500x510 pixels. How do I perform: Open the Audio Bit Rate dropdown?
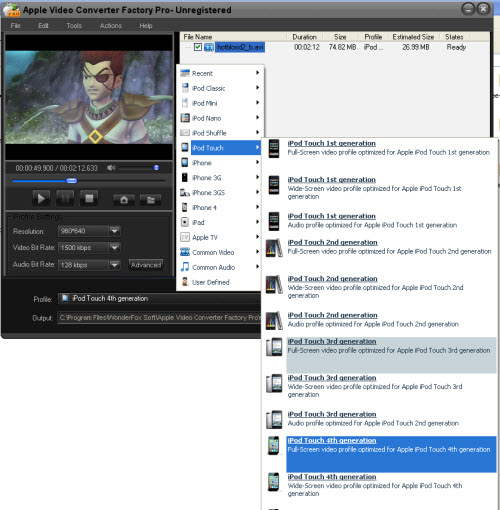(x=89, y=265)
